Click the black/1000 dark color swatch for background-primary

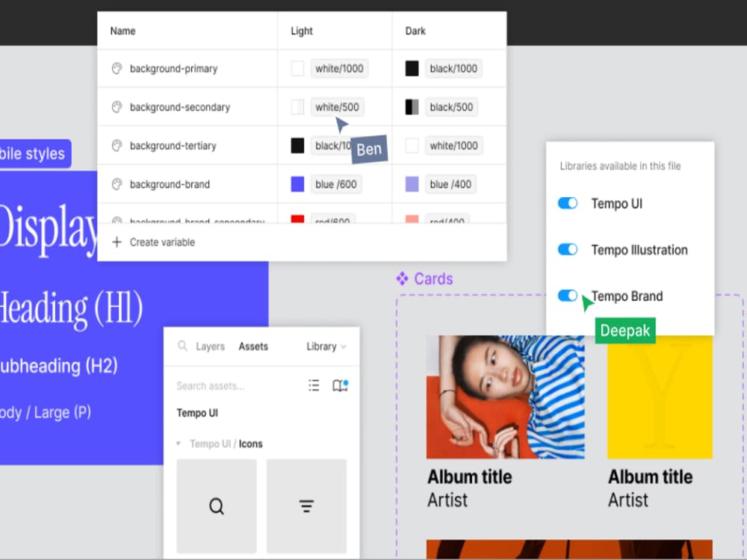pos(412,69)
